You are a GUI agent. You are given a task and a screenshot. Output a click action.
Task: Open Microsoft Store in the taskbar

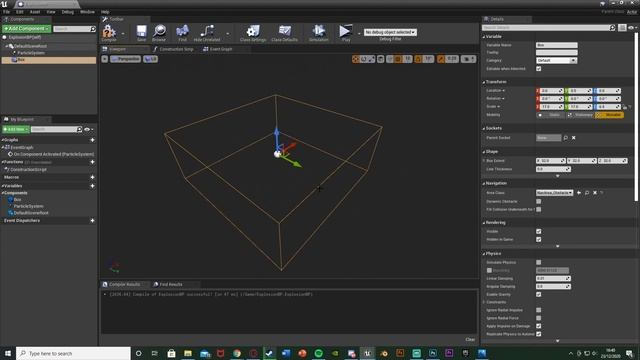click(x=171, y=353)
